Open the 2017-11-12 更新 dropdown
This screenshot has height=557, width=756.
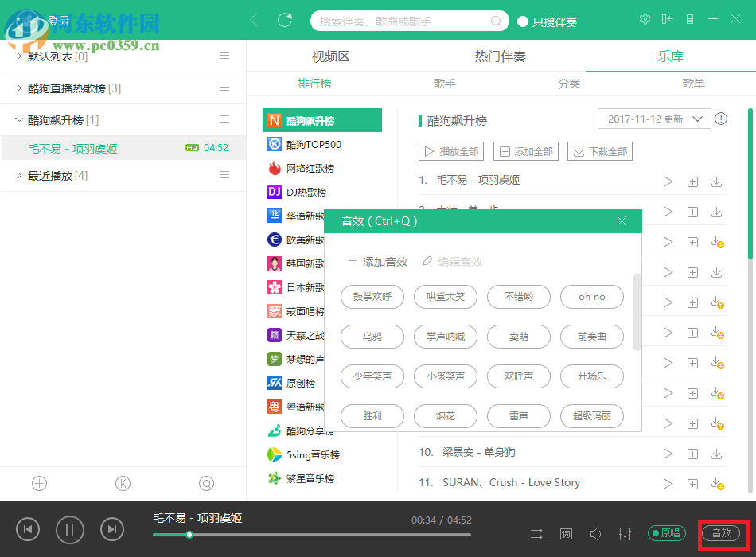point(654,118)
